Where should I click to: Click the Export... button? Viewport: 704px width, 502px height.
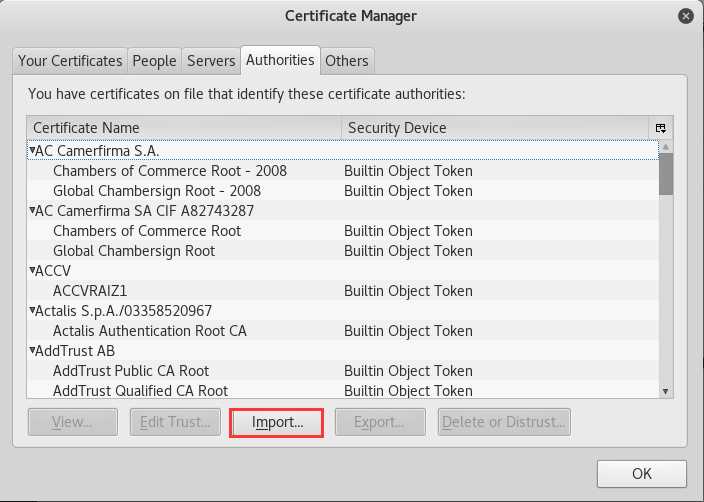click(x=380, y=422)
